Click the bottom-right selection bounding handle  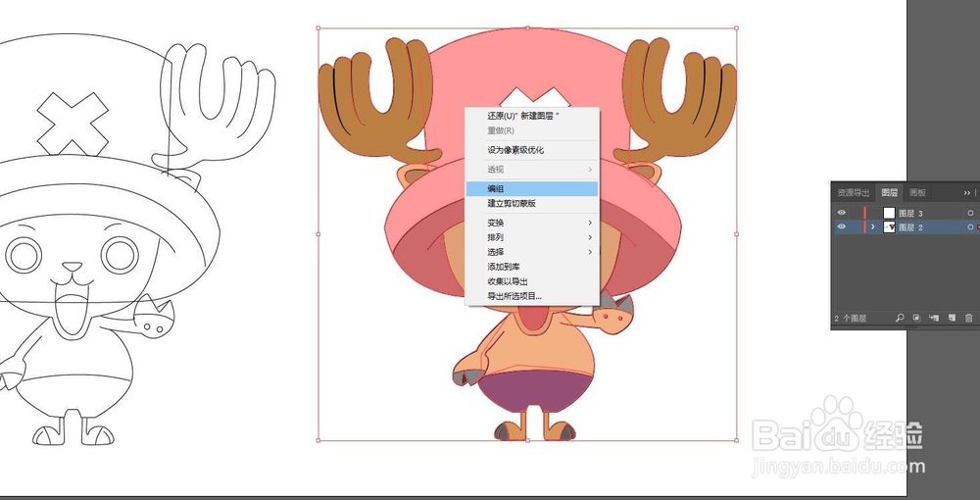[x=736, y=440]
